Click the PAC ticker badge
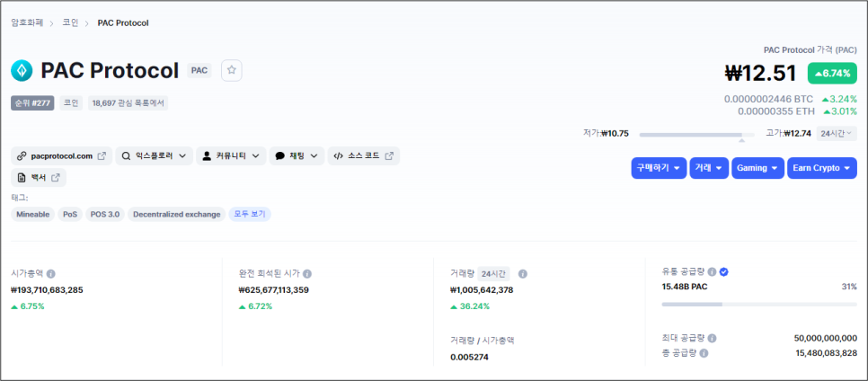This screenshot has width=868, height=381. tap(199, 70)
